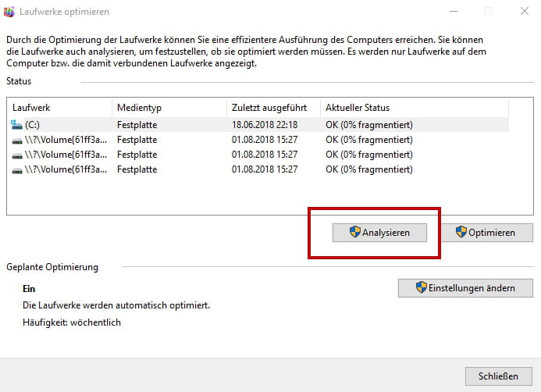Click the second \\?\Volume drive icon
541x392 pixels.
point(18,155)
